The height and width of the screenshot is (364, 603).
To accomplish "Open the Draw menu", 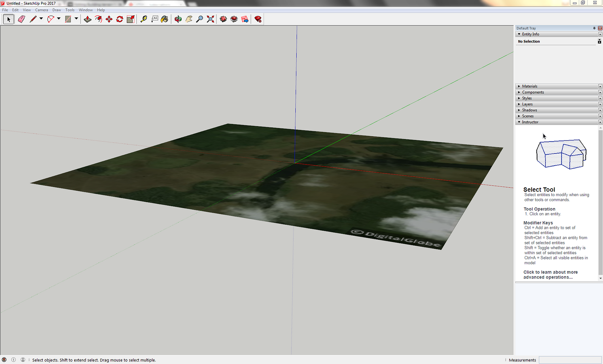I will tap(57, 10).
